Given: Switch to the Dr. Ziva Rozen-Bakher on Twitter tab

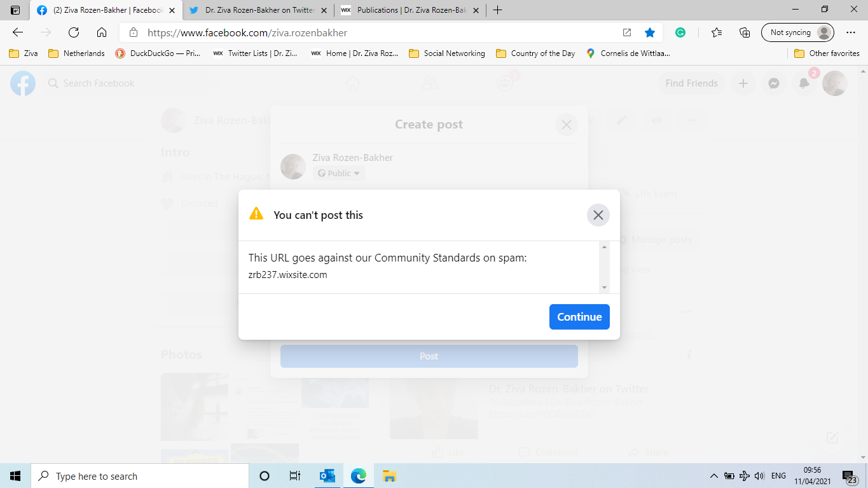Looking at the screenshot, I should (258, 10).
